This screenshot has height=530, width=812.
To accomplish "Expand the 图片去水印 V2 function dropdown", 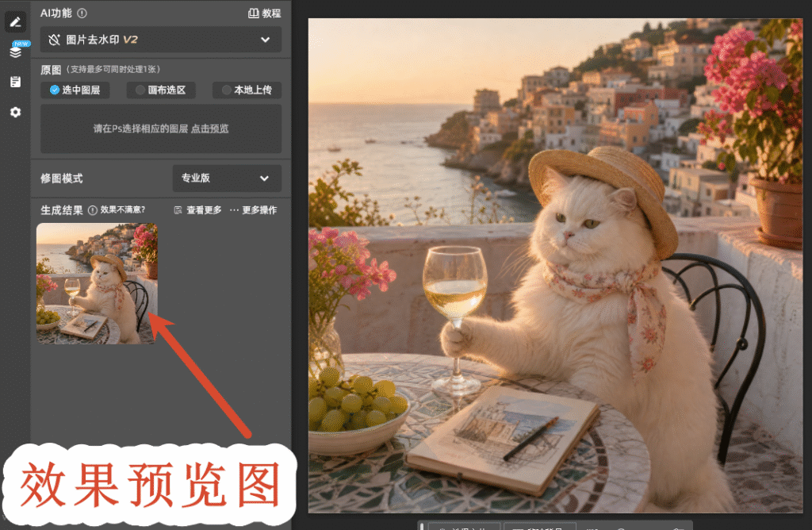I will (x=161, y=40).
